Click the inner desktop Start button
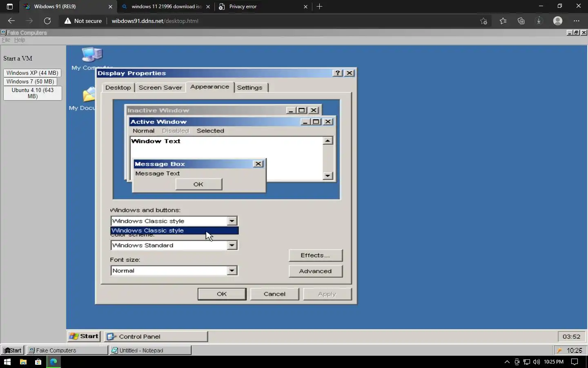 coord(84,336)
